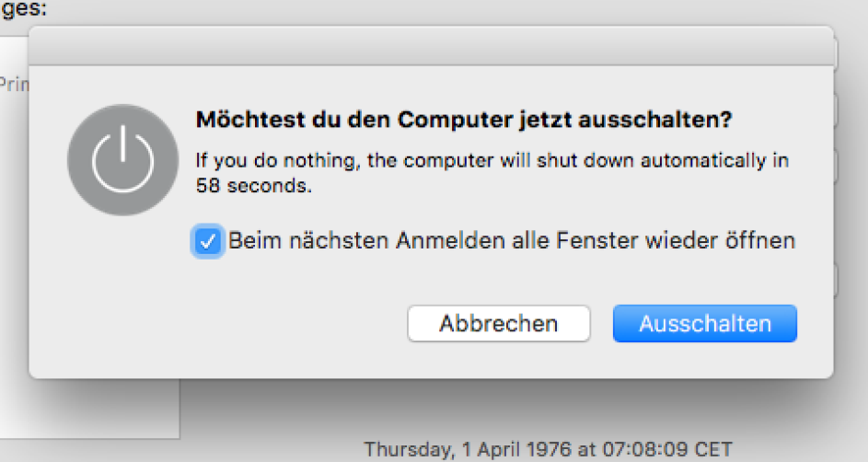Click the automatic shutdown countdown message

pyautogui.click(x=492, y=161)
